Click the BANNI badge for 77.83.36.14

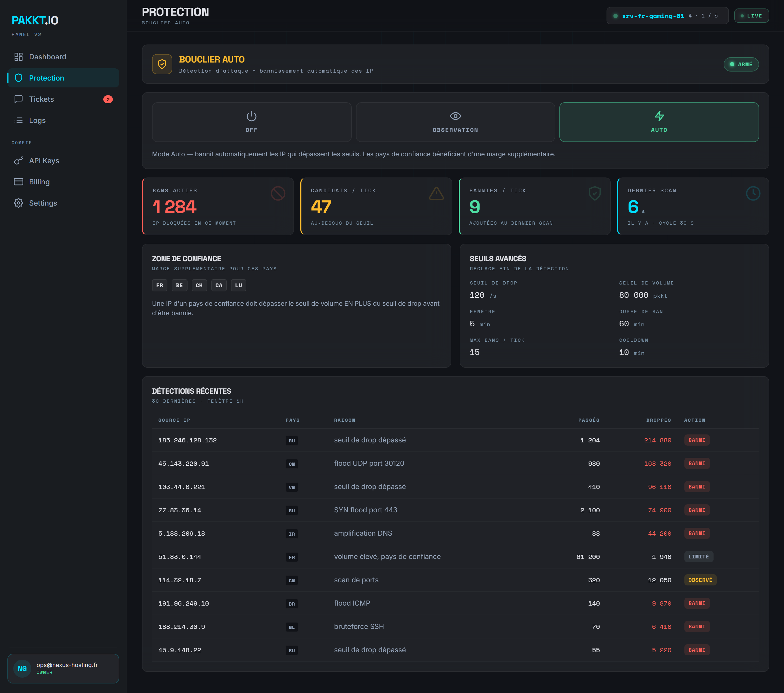pyautogui.click(x=697, y=510)
